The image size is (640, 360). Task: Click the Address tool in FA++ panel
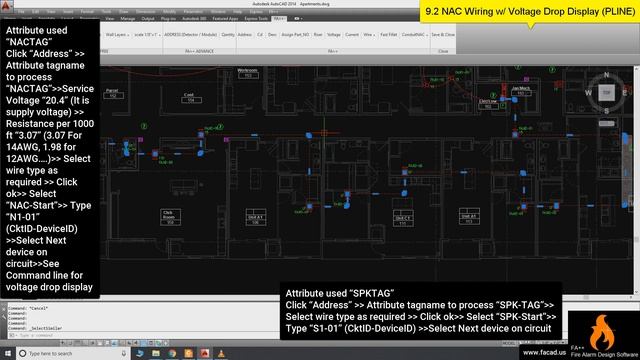coord(244,35)
